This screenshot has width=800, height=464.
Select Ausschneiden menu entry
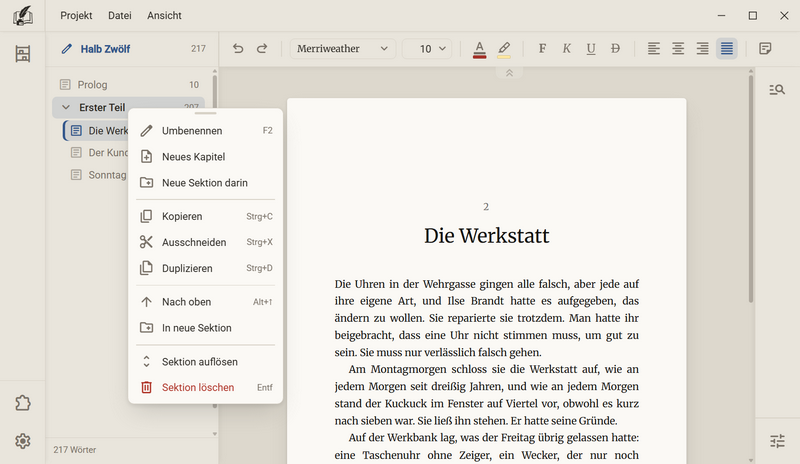[206, 242]
